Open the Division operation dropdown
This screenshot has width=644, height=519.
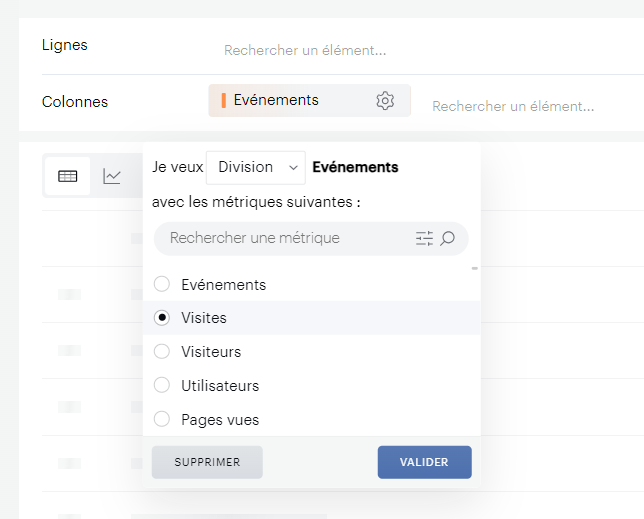pyautogui.click(x=255, y=168)
